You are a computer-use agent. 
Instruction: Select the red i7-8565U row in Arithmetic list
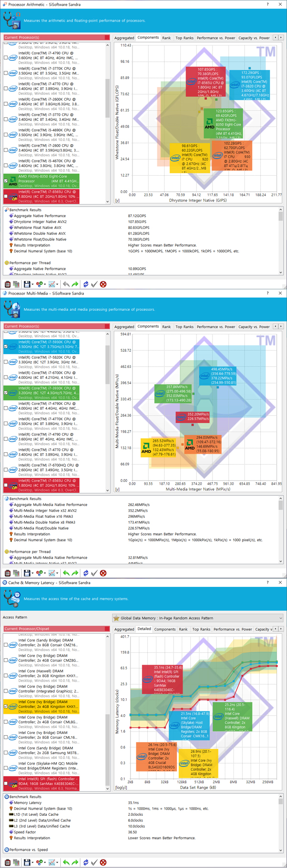click(42, 196)
